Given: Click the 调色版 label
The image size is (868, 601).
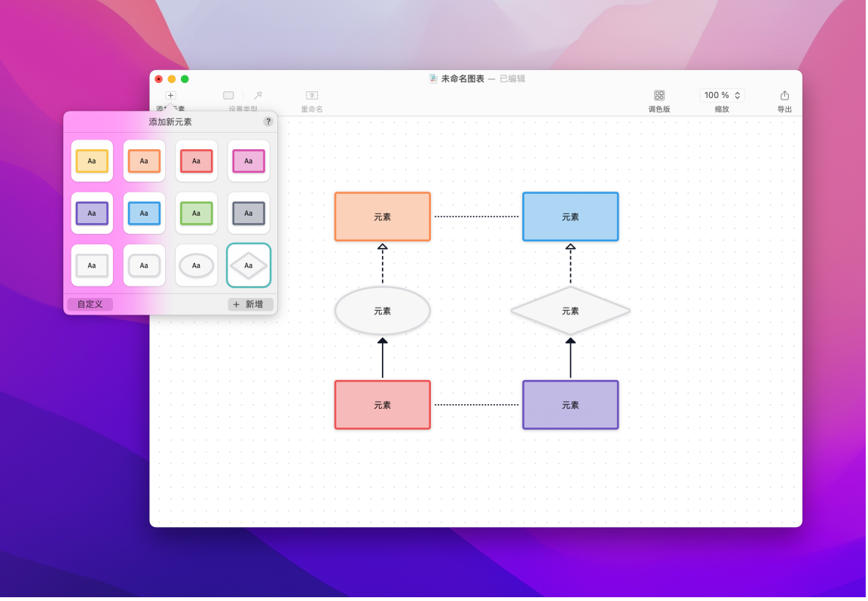Looking at the screenshot, I should coord(659,109).
